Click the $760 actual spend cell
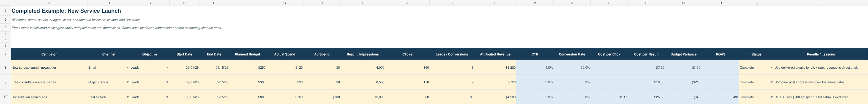This screenshot has height=104, width=868. [285, 97]
